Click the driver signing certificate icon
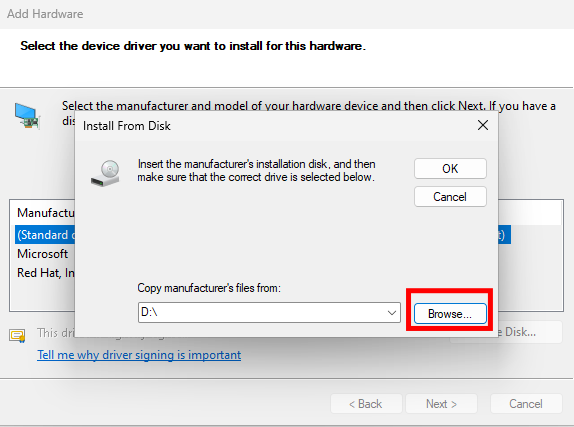This screenshot has width=574, height=427. coord(17,335)
